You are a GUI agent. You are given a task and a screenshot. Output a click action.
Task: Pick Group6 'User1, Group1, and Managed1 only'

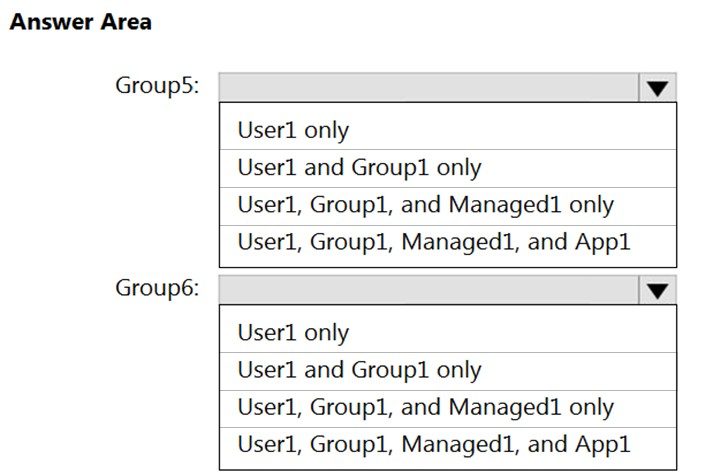coord(425,408)
